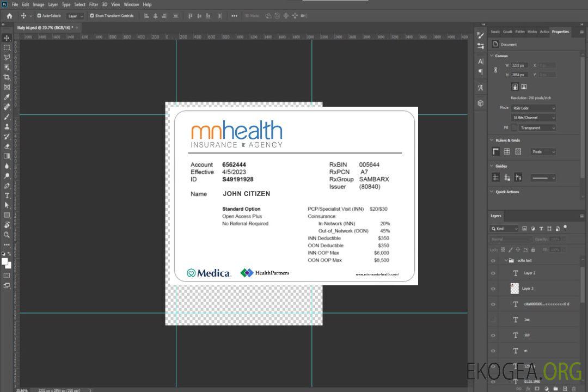This screenshot has width=588, height=392.
Task: Select the Properties panel tab
Action: 560,32
